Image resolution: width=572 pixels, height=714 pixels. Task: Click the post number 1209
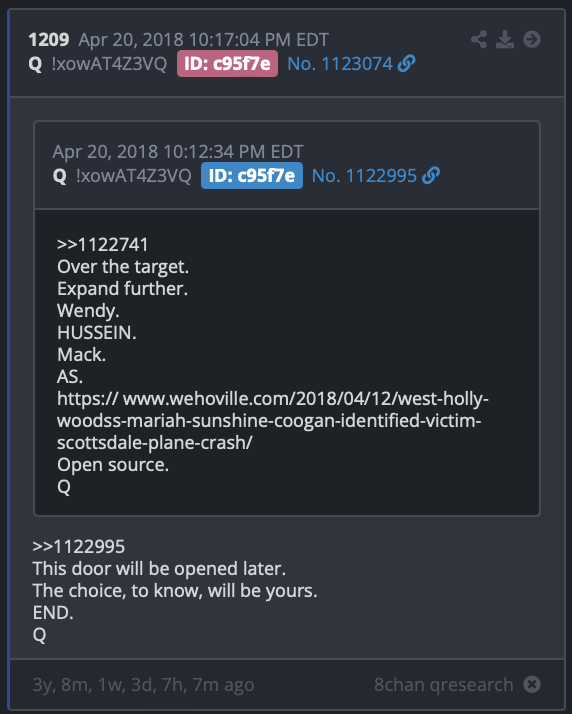coord(49,40)
